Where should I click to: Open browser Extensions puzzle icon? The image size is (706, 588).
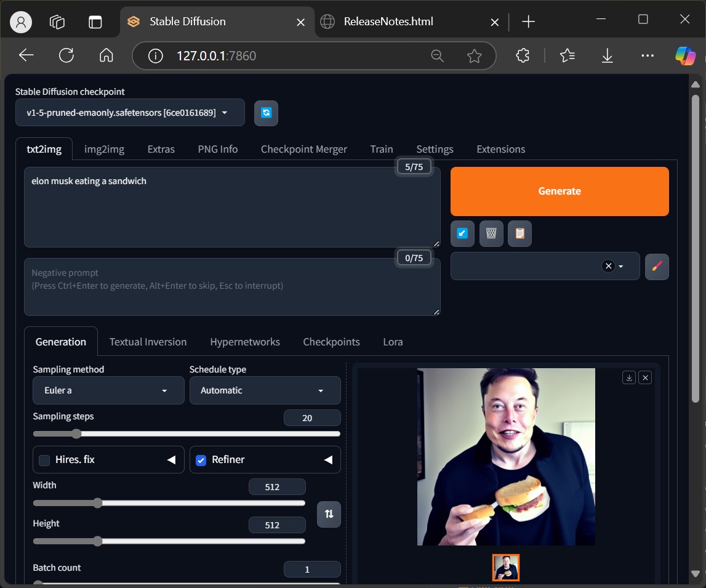pos(523,56)
